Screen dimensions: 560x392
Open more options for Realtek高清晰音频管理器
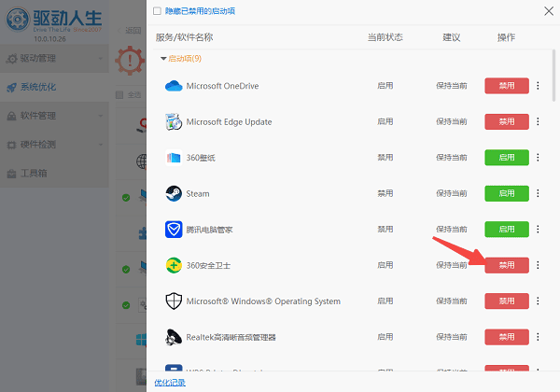[x=538, y=337]
